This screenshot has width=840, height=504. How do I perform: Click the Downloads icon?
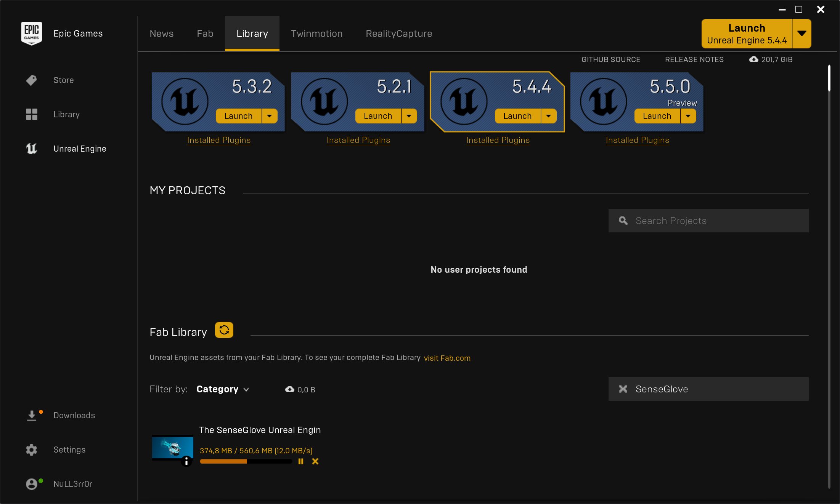pos(32,415)
